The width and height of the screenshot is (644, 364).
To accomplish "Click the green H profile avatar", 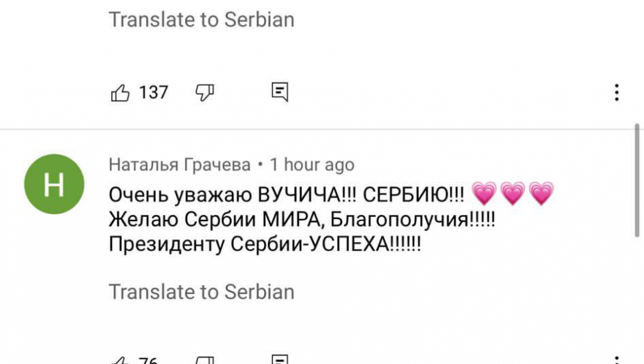I will [54, 184].
